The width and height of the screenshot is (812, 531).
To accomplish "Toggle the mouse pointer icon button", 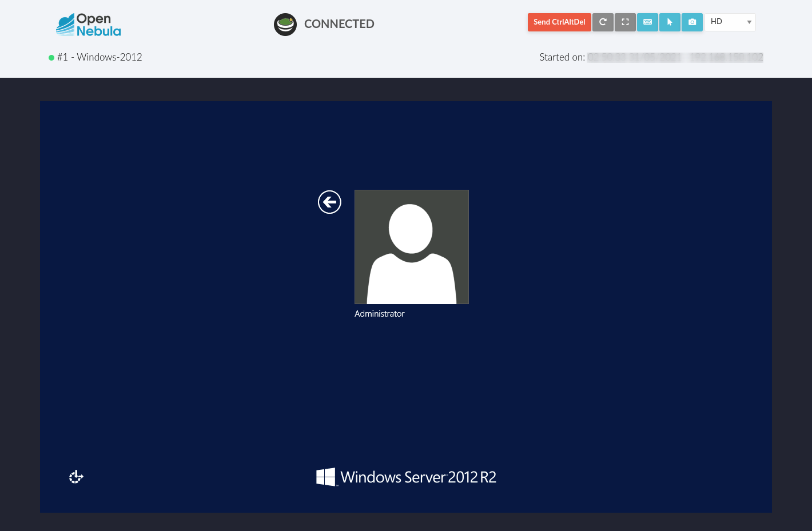I will click(670, 22).
